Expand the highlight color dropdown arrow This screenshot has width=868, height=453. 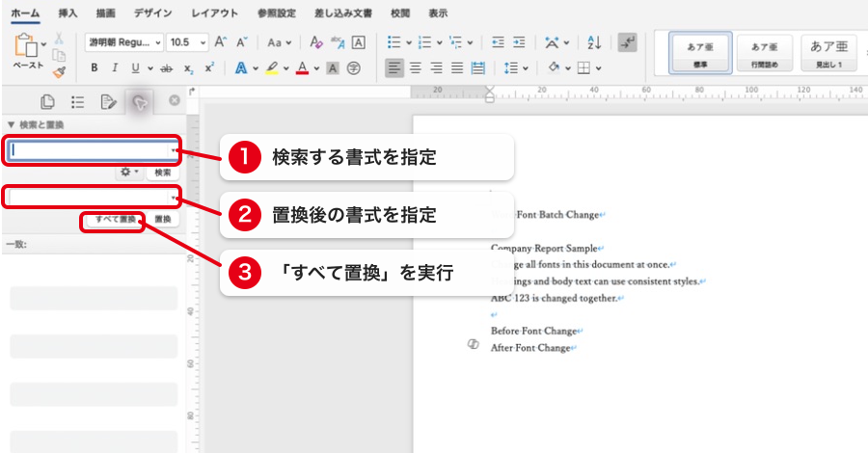286,68
